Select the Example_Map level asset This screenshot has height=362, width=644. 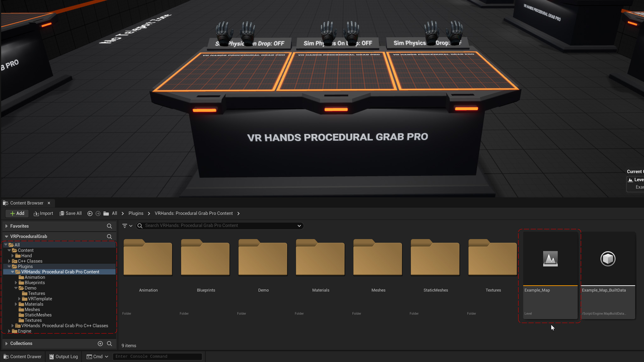point(550,259)
